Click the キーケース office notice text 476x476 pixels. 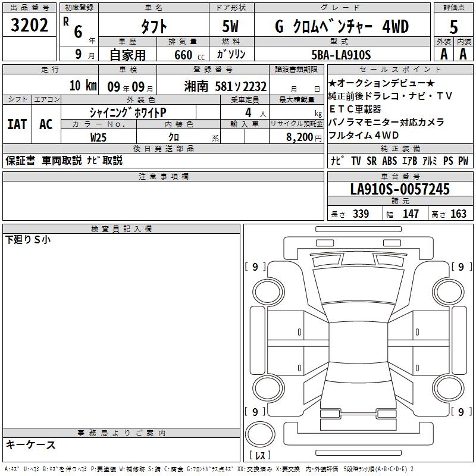[30, 444]
